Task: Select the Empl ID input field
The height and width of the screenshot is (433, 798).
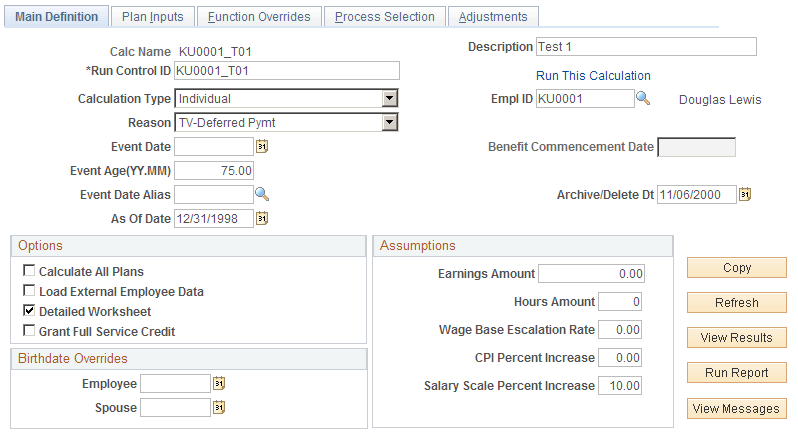Action: 585,99
